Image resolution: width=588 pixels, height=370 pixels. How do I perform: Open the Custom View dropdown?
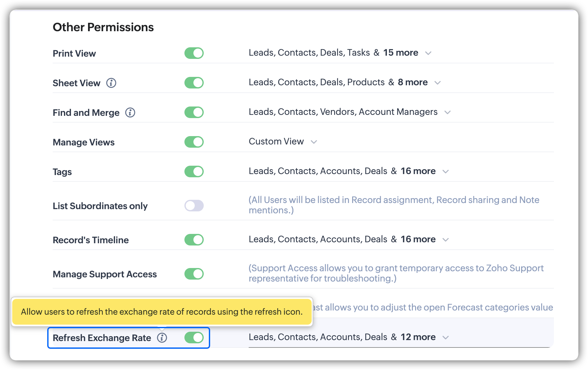click(x=314, y=142)
